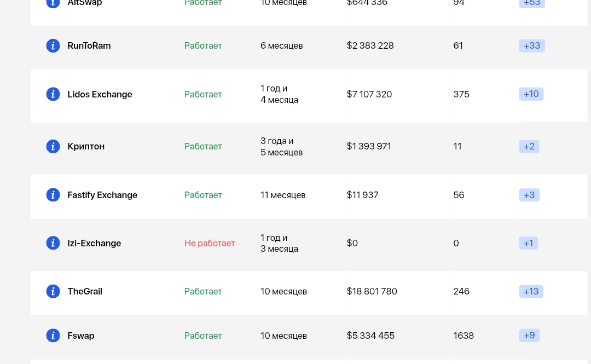Click the info icon beside Криптон
This screenshot has height=364, width=591.
53,146
